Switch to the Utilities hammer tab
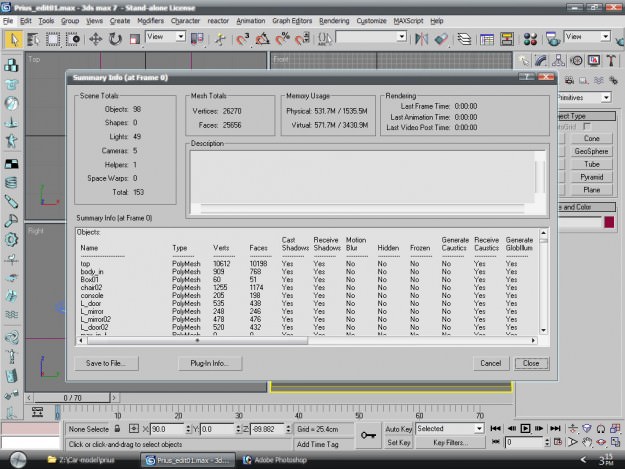The width and height of the screenshot is (625, 469). pos(611,61)
